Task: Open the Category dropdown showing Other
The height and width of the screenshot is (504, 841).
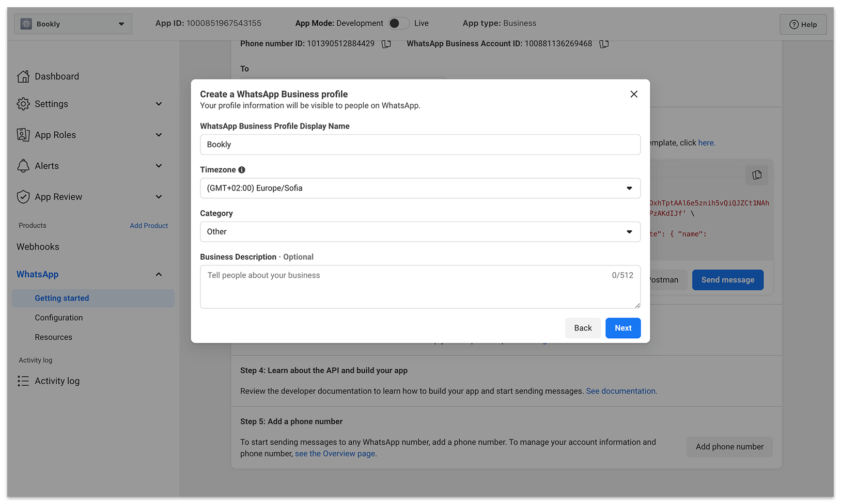Action: coord(420,232)
